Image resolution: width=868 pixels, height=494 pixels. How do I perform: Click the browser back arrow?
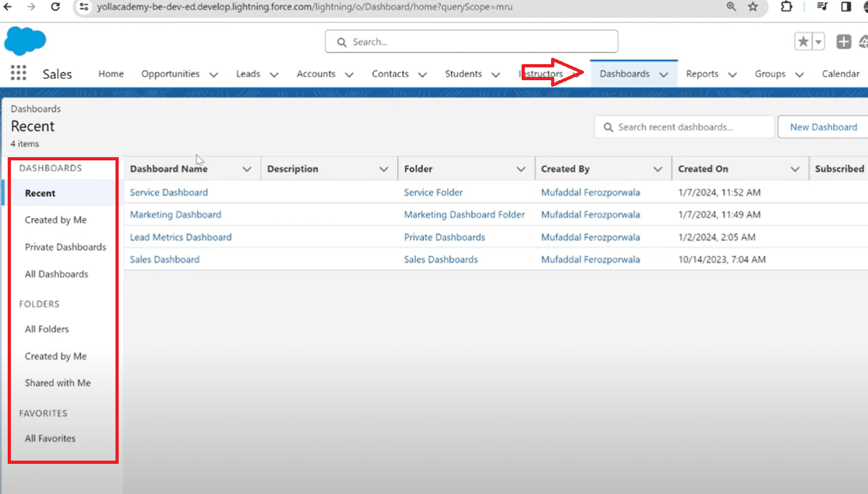[8, 6]
